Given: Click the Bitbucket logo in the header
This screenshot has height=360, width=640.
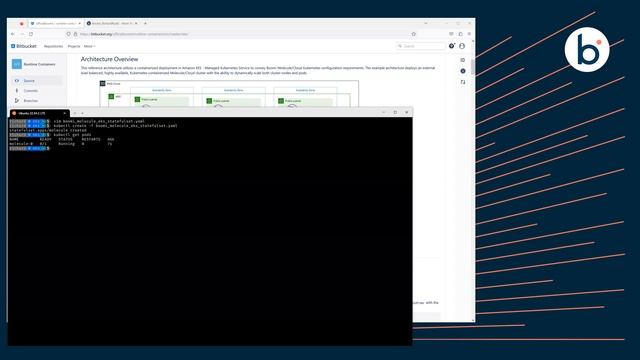Looking at the screenshot, I should click(24, 46).
